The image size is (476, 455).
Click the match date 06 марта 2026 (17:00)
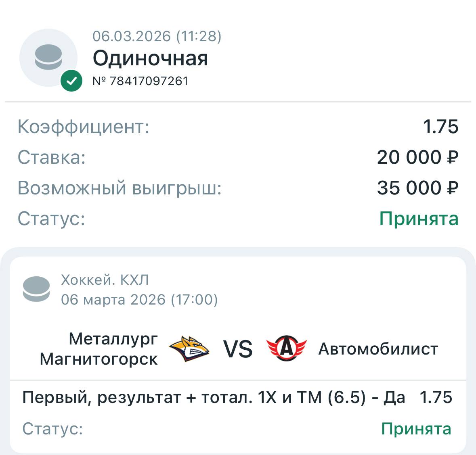tap(139, 300)
